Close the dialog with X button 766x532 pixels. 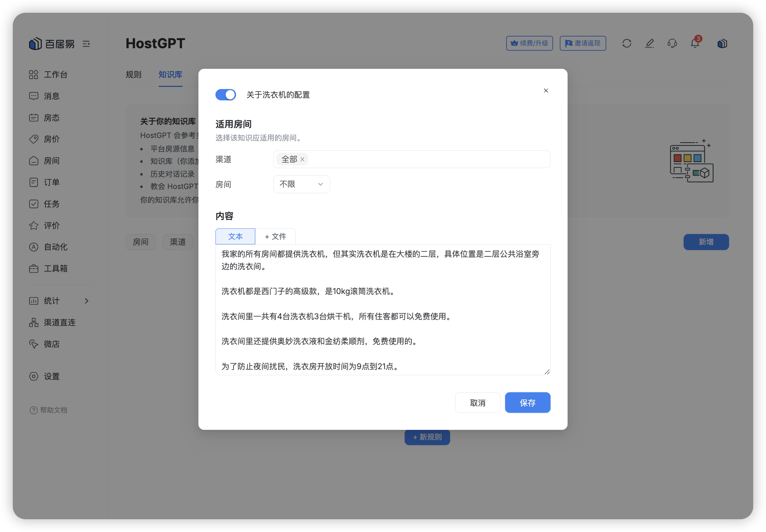[x=546, y=91]
